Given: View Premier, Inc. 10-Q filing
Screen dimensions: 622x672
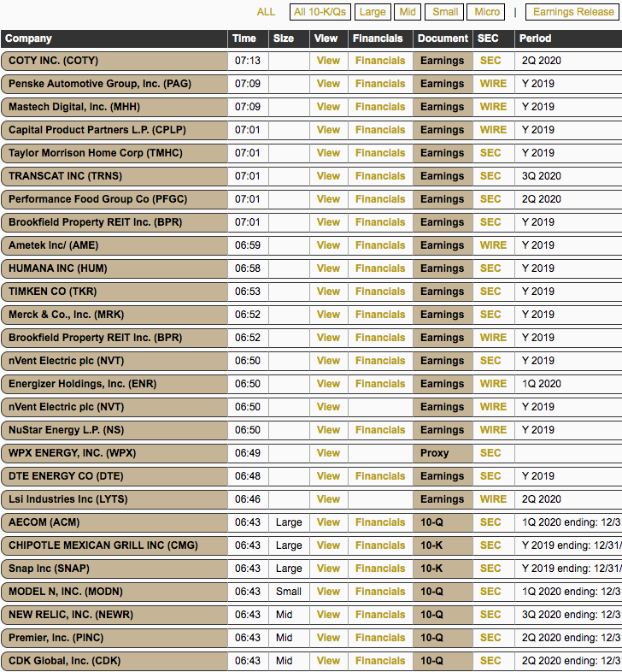Looking at the screenshot, I should (328, 638).
